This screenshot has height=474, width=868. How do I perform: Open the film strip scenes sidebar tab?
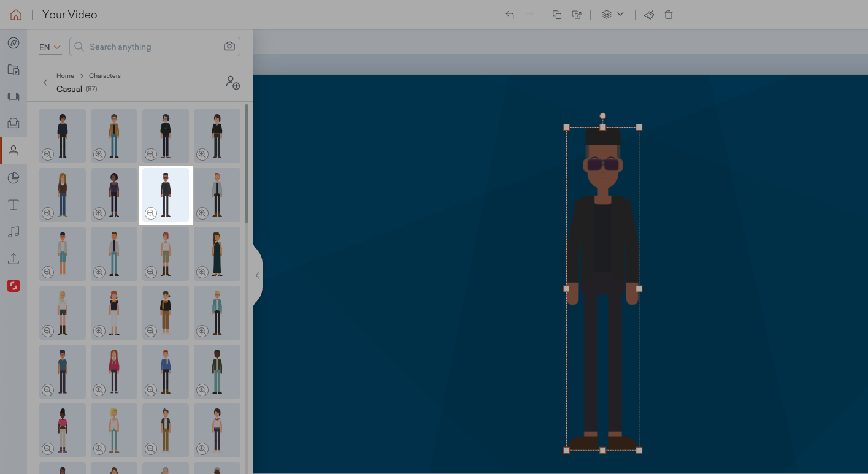13,97
